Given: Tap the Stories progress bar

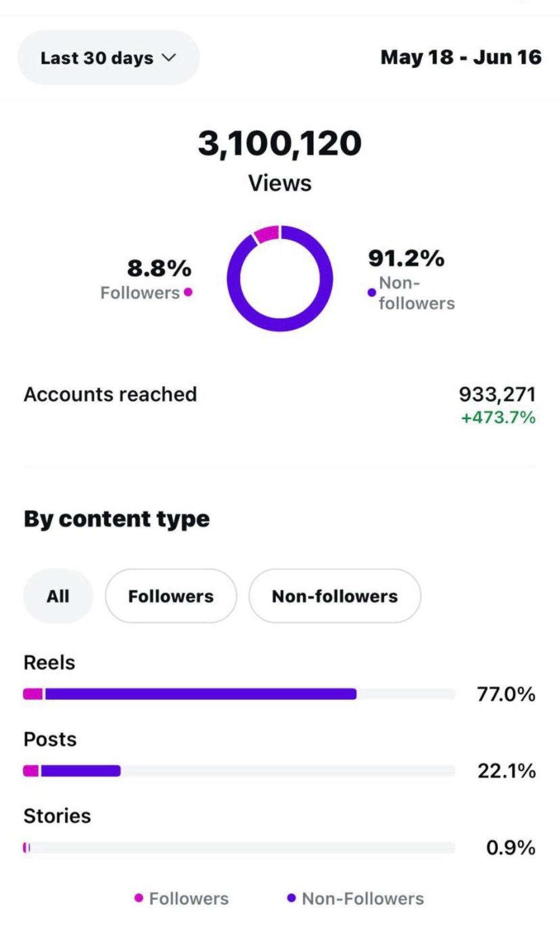Looking at the screenshot, I should (239, 847).
